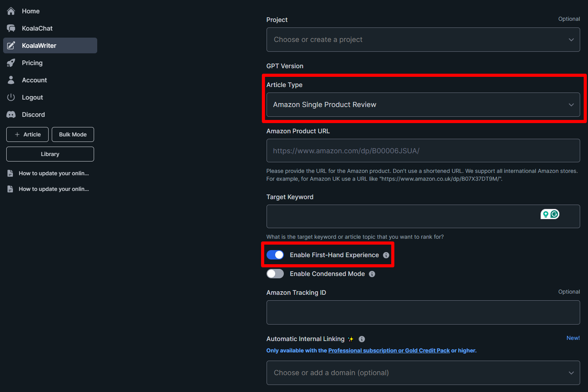Click the Bulk Mode button
The height and width of the screenshot is (392, 588).
pos(73,134)
